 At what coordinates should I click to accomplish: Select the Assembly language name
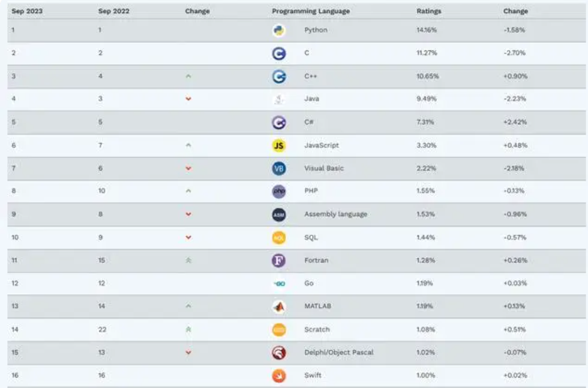click(335, 214)
